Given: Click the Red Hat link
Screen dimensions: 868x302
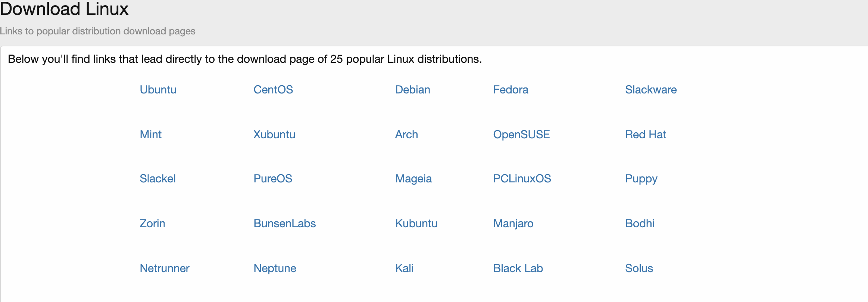Looking at the screenshot, I should 646,135.
